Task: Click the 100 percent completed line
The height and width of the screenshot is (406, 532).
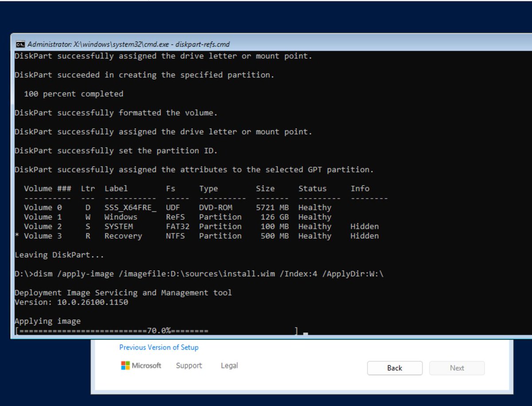Action: tap(74, 94)
